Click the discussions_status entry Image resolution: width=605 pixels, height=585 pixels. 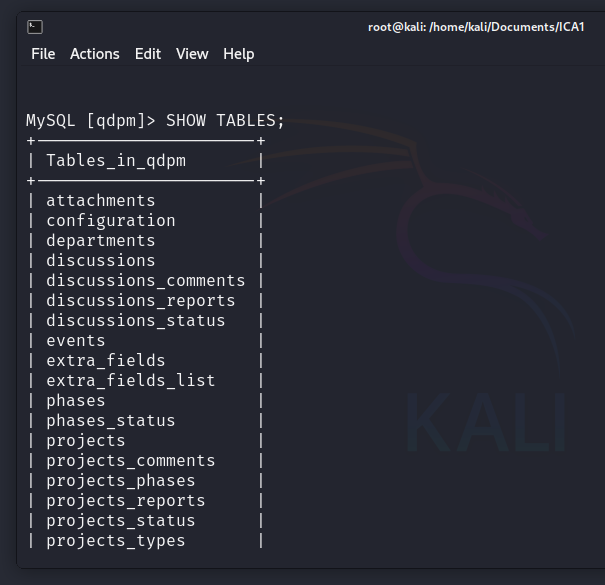[136, 321]
